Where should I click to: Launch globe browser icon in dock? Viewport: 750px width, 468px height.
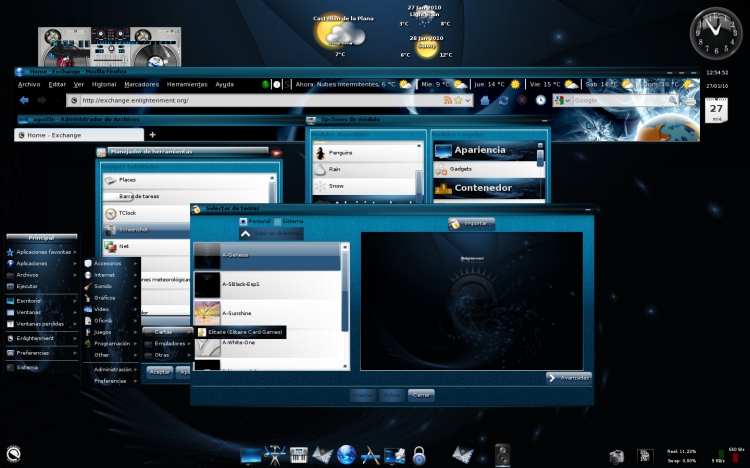tap(346, 455)
